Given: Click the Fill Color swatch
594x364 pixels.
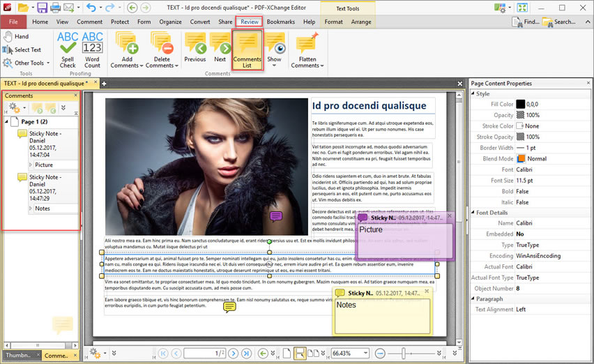Looking at the screenshot, I should pyautogui.click(x=520, y=104).
